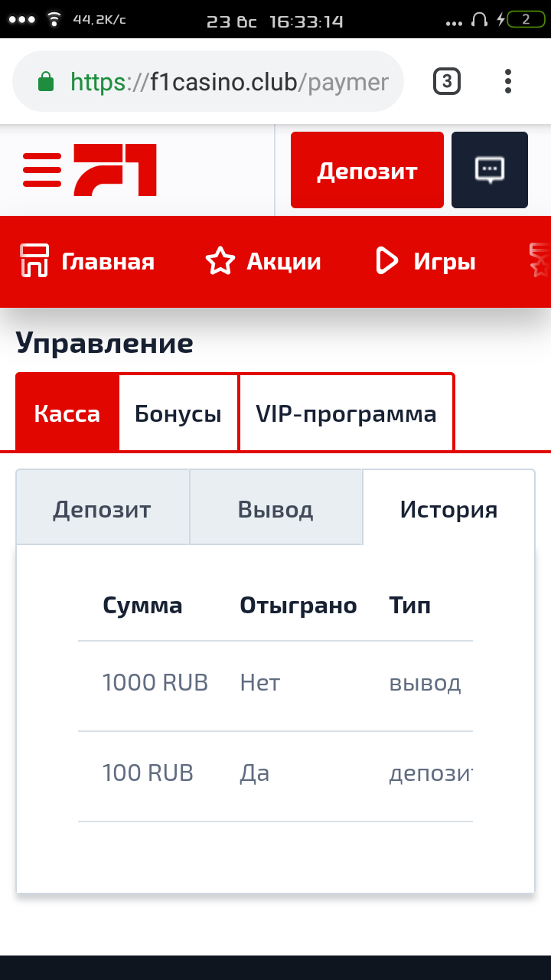Click the 1000 RUB withdrawal row
Viewport: 551px width, 980px height.
point(275,683)
